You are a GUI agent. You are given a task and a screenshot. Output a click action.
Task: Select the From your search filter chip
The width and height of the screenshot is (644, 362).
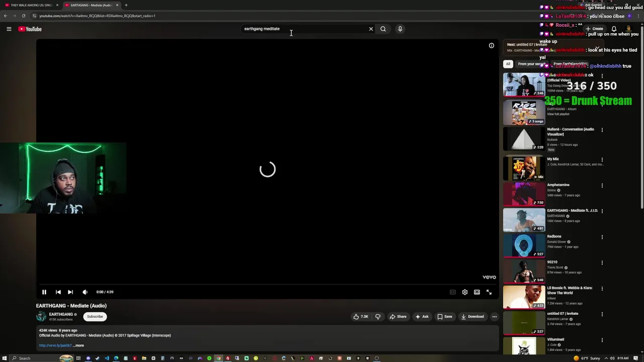pyautogui.click(x=531, y=64)
